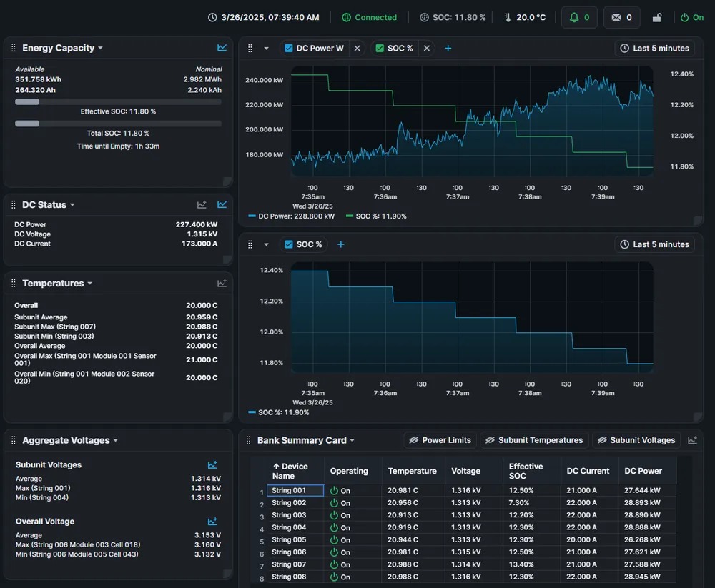Click the thermometer icon in header

point(508,17)
